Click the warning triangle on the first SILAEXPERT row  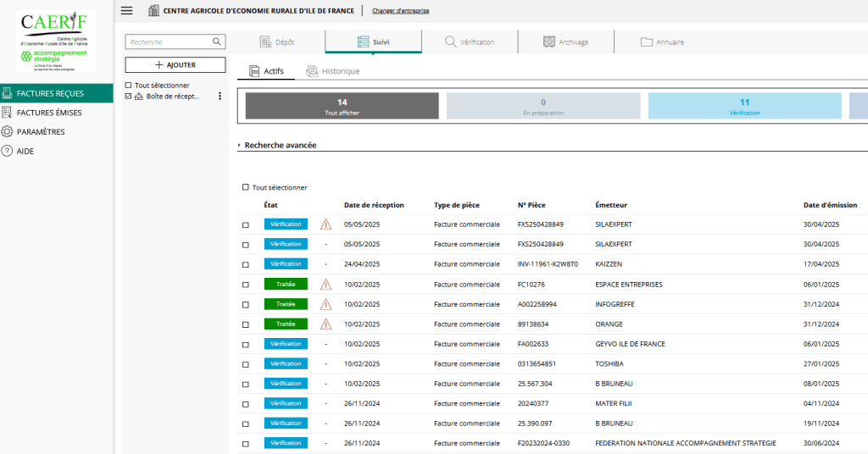tap(326, 224)
